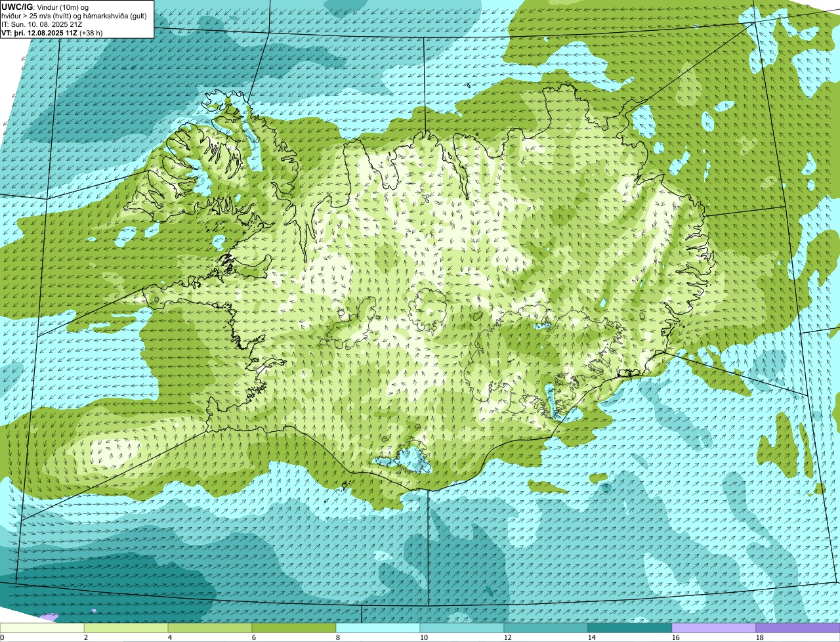Click the legend scale label "8"

coord(338,637)
